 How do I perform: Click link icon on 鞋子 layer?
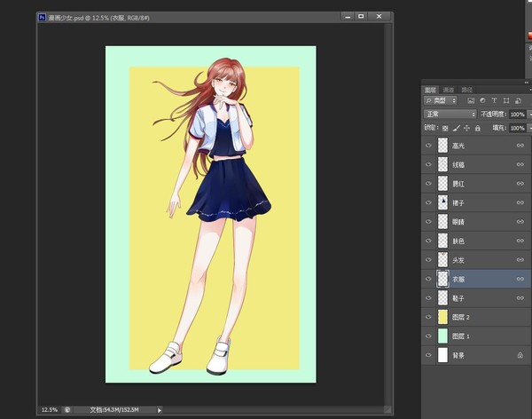click(x=520, y=297)
